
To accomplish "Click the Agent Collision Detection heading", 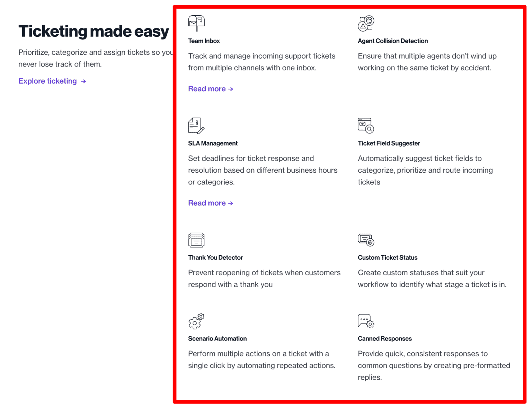I will pyautogui.click(x=393, y=41).
